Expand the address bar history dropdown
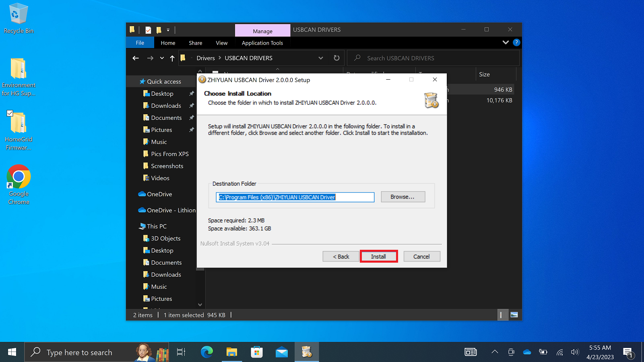The height and width of the screenshot is (362, 644). (321, 58)
